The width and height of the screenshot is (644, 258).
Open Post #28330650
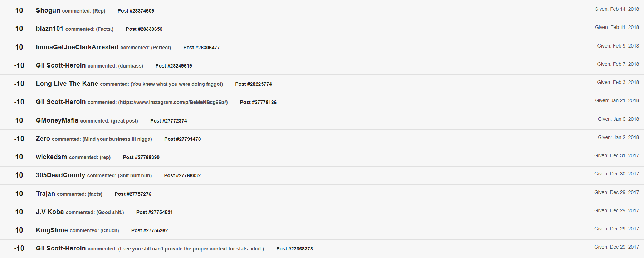[x=144, y=29]
